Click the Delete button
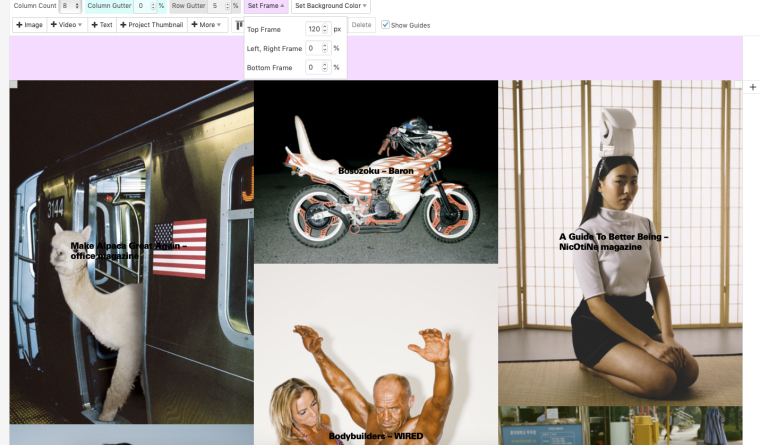This screenshot has height=445, width=760. click(361, 25)
